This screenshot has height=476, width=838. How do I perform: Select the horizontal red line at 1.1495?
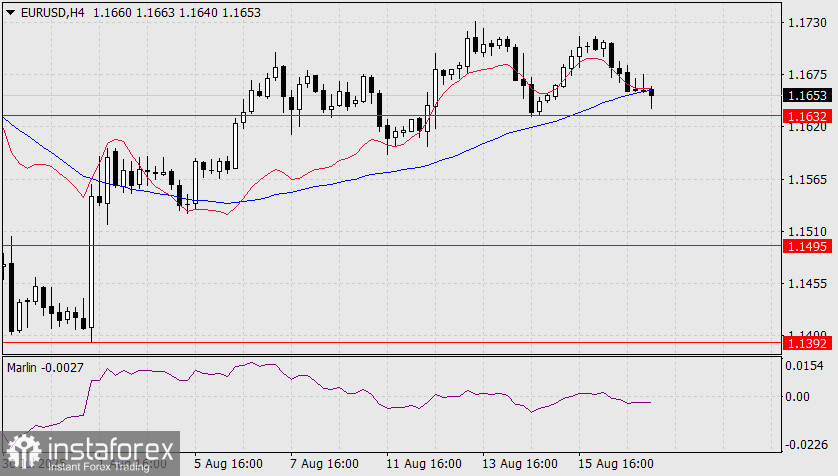[x=392, y=246]
